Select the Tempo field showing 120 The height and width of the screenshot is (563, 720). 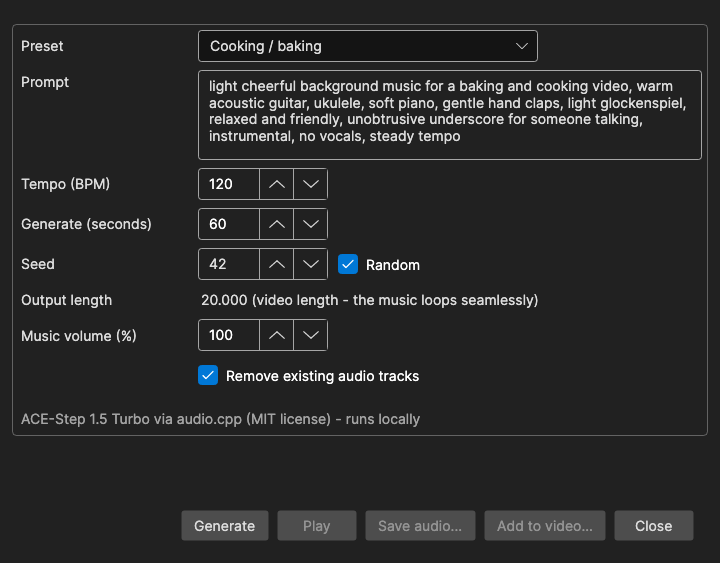(229, 184)
